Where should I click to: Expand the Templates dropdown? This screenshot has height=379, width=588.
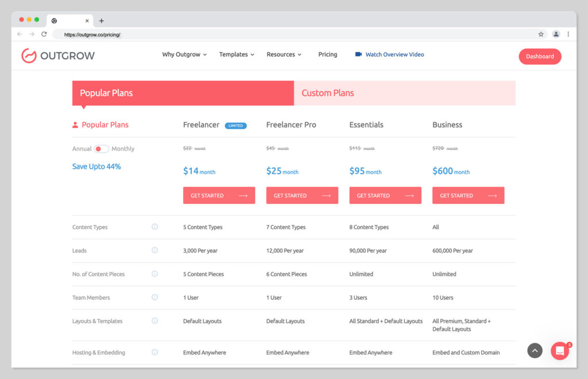pos(236,55)
